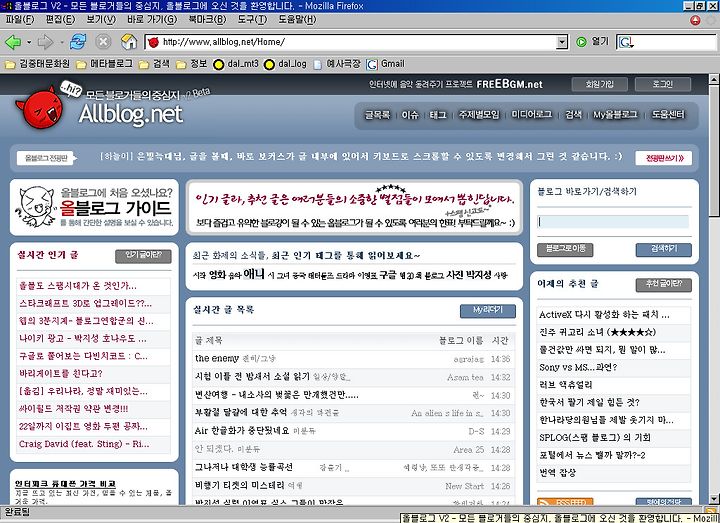Open post Air 한글화가 중단됐네요
The width and height of the screenshot is (720, 523).
[242, 431]
